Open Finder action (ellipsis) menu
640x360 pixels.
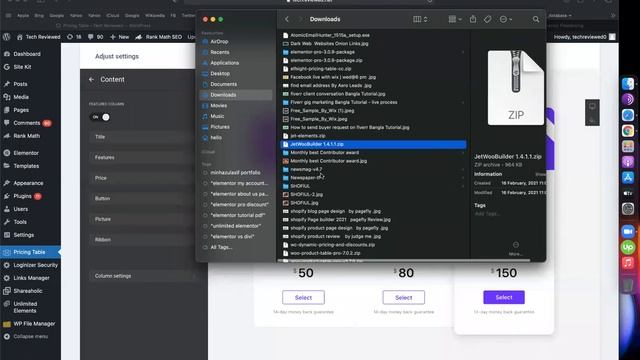pyautogui.click(x=505, y=19)
